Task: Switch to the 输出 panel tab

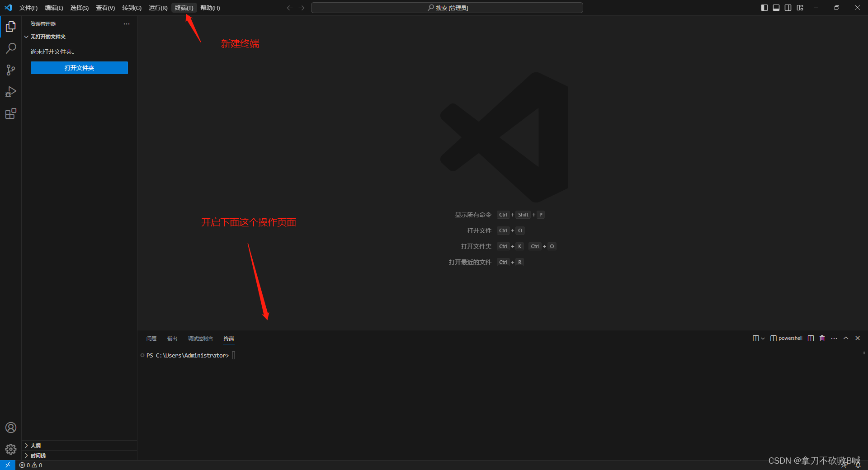Action: pyautogui.click(x=172, y=338)
